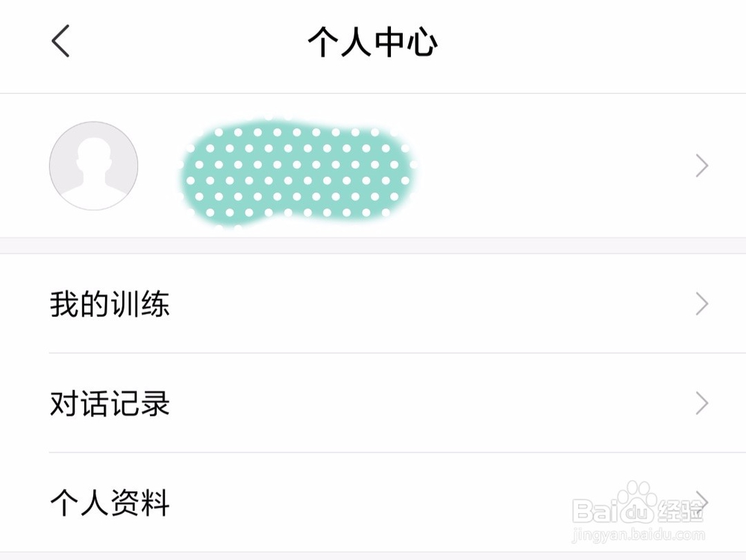Image resolution: width=746 pixels, height=560 pixels.
Task: Expand 对话记录 with the disclosure arrow
Action: click(x=701, y=403)
